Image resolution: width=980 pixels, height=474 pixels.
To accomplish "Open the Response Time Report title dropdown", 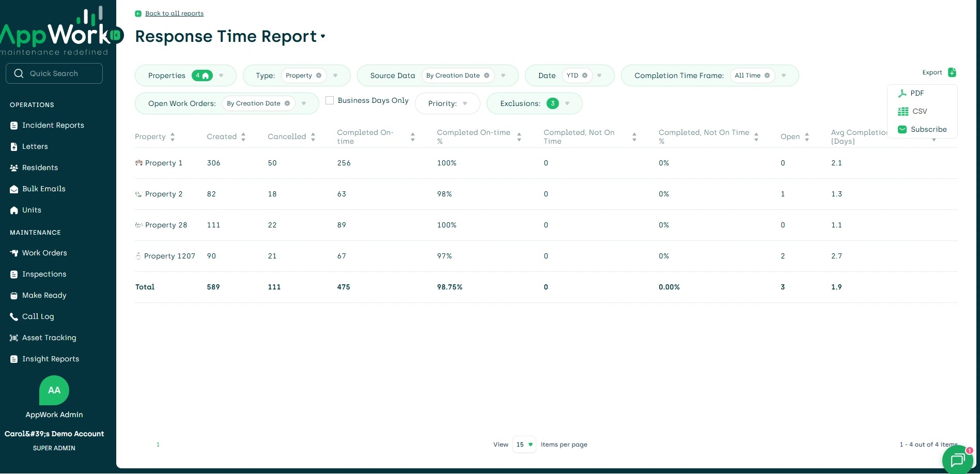I will tap(323, 36).
